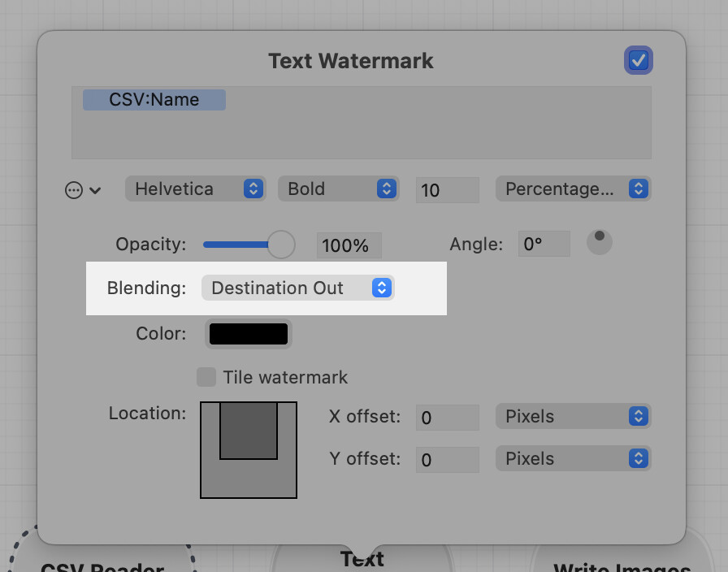
Task: Click the CSV:Name token in the text field
Action: (x=154, y=100)
